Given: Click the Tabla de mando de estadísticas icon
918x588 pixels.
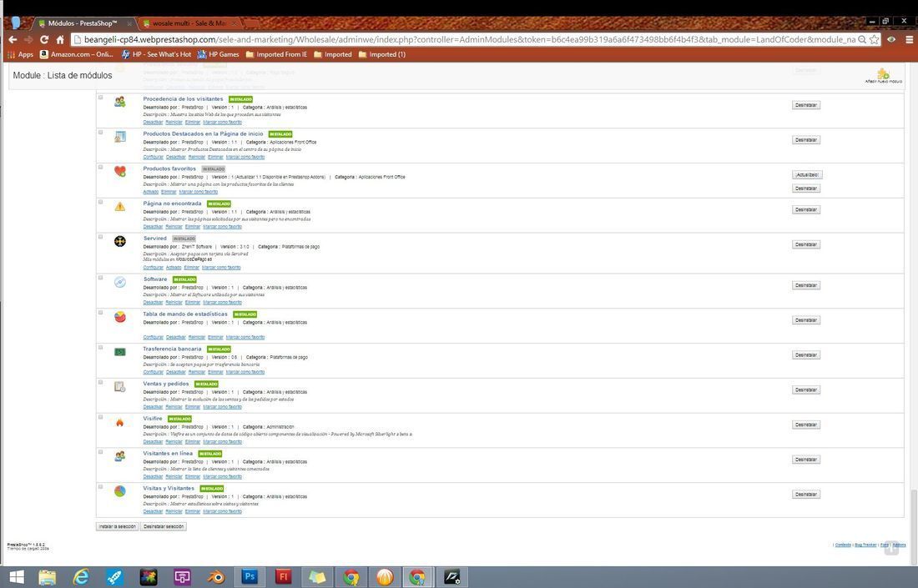Looking at the screenshot, I should [120, 317].
